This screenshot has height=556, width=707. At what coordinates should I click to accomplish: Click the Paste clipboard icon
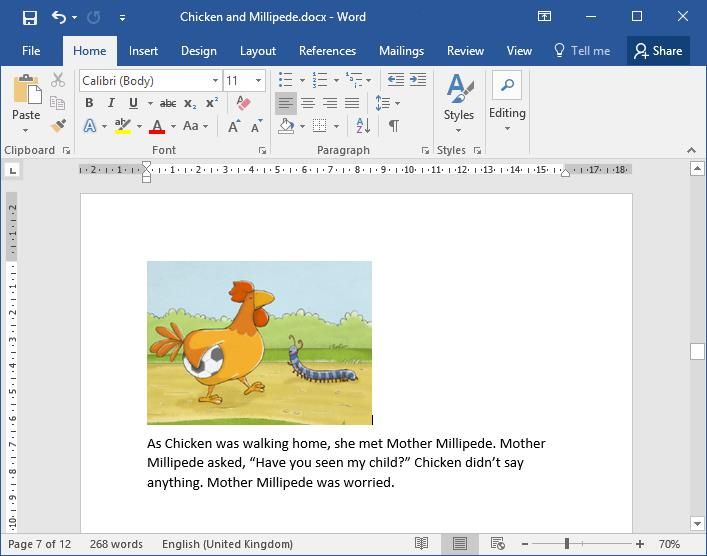27,89
